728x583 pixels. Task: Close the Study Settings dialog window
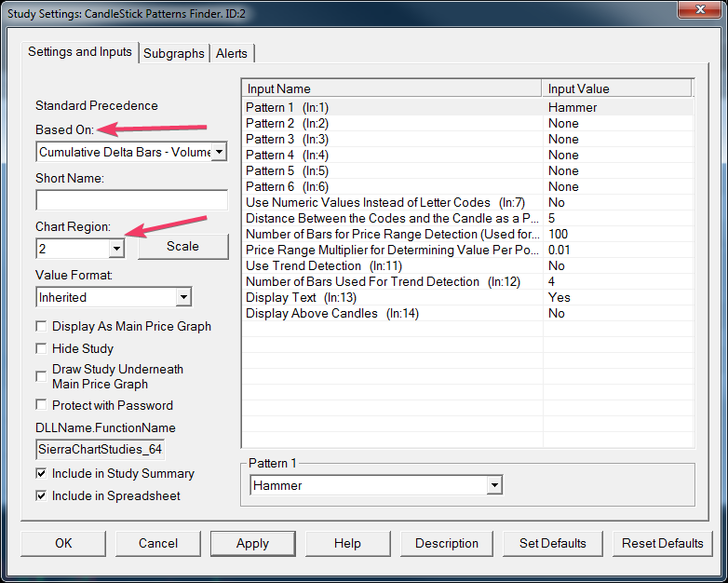pos(700,9)
